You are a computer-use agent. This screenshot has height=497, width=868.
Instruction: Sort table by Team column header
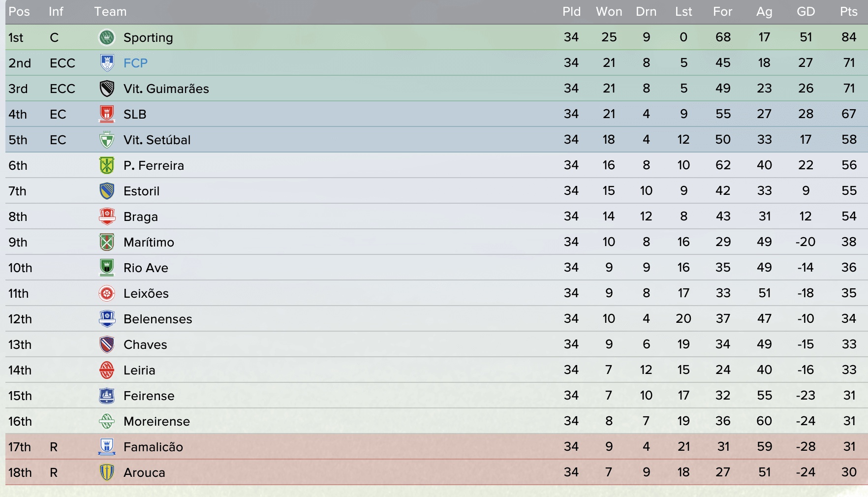tap(110, 12)
